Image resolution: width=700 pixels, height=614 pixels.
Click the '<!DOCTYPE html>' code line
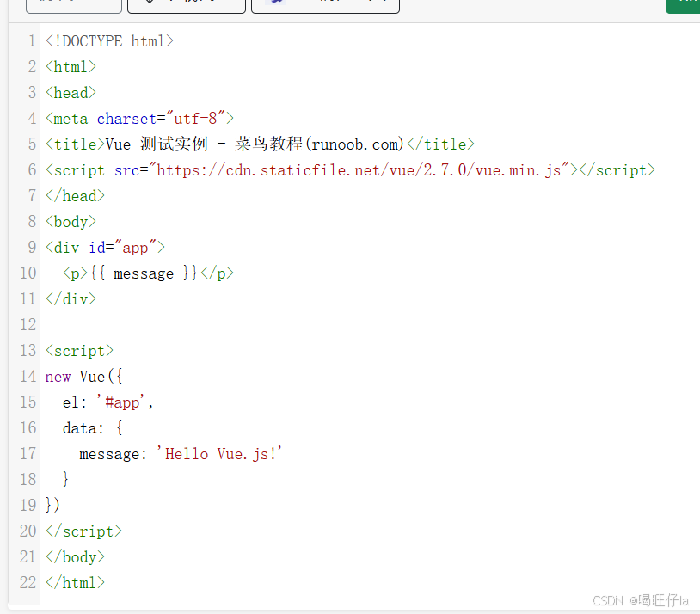click(109, 41)
